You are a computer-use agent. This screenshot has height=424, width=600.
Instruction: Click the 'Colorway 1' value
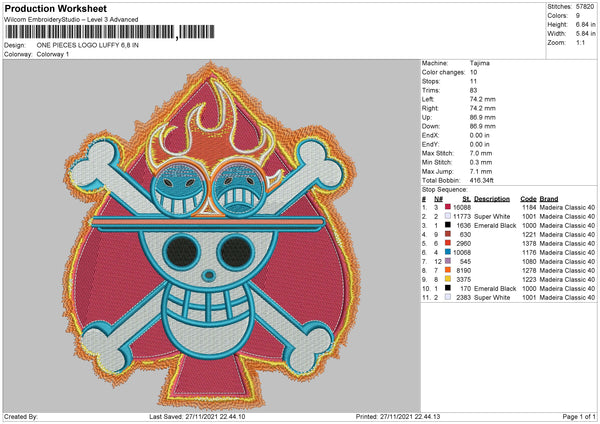pyautogui.click(x=53, y=54)
